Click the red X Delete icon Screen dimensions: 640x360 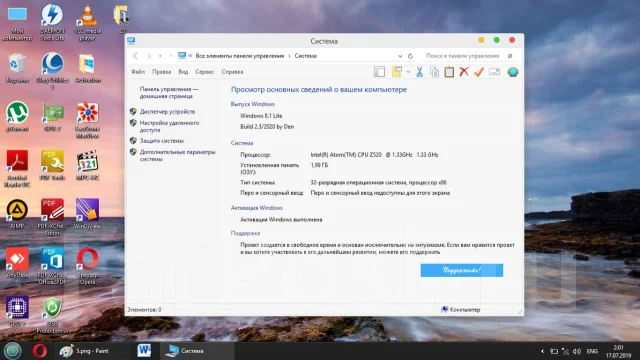point(464,72)
